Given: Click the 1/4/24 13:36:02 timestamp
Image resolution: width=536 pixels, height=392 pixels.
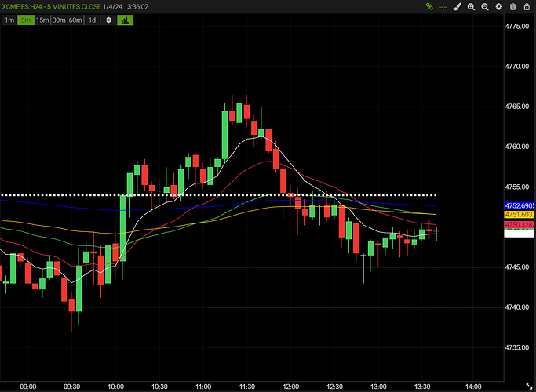Looking at the screenshot, I should pyautogui.click(x=126, y=7).
